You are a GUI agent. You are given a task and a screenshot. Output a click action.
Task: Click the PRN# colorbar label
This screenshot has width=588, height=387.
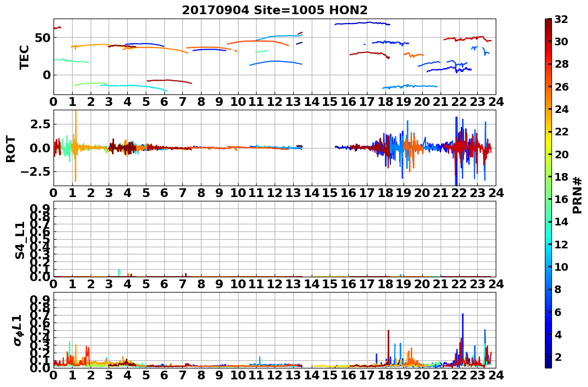click(x=577, y=195)
